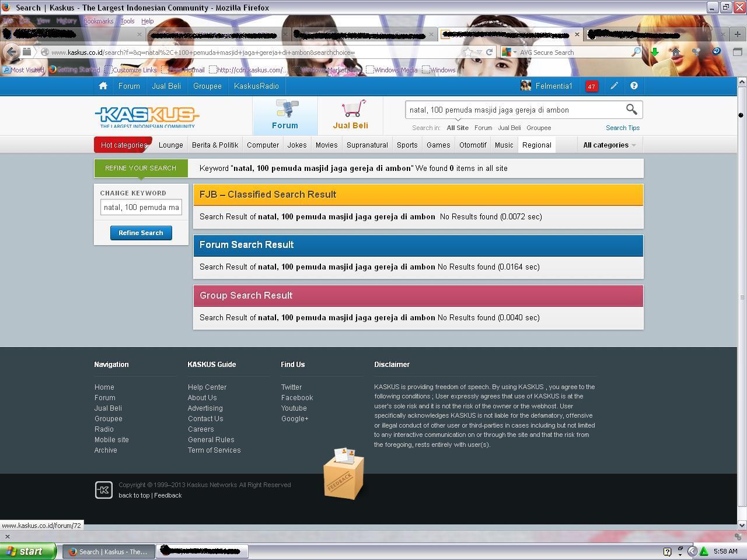747x560 pixels.
Task: Click the vertical scrollbar down arrow
Action: tap(742, 525)
